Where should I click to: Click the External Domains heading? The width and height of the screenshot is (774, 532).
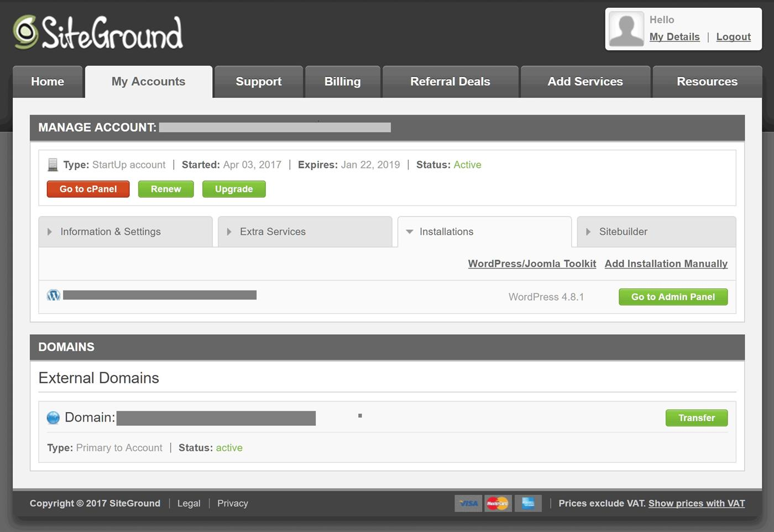(99, 378)
